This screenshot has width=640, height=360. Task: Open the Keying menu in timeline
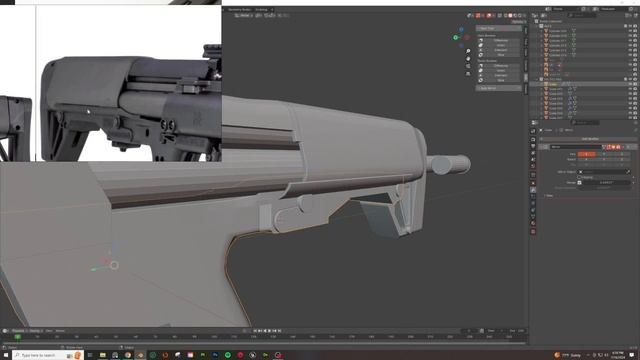(x=35, y=331)
